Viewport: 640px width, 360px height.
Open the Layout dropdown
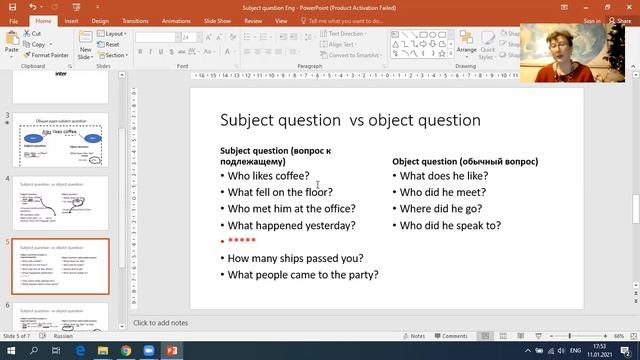coord(112,33)
